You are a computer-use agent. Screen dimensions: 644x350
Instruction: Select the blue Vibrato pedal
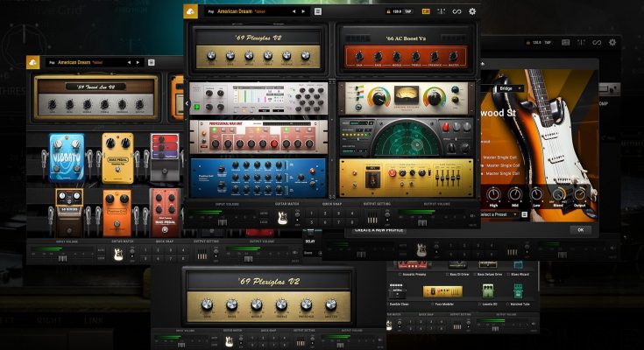pos(67,156)
